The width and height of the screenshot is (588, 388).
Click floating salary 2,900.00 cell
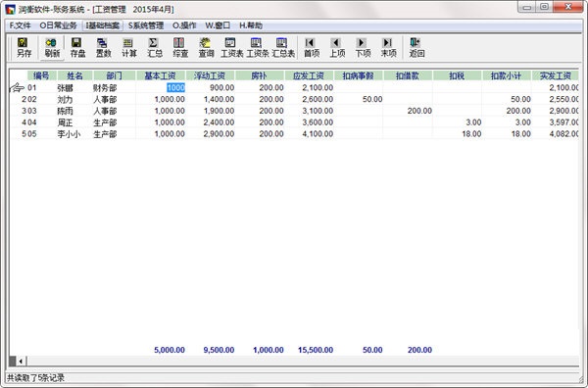pos(219,134)
